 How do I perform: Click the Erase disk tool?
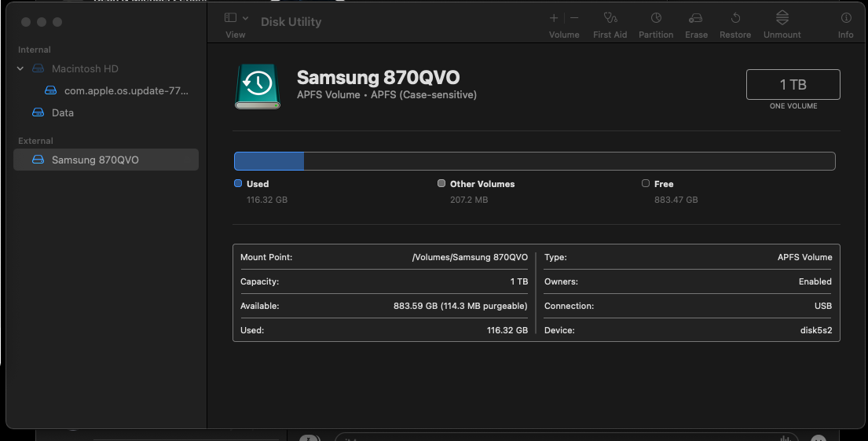[x=696, y=18]
